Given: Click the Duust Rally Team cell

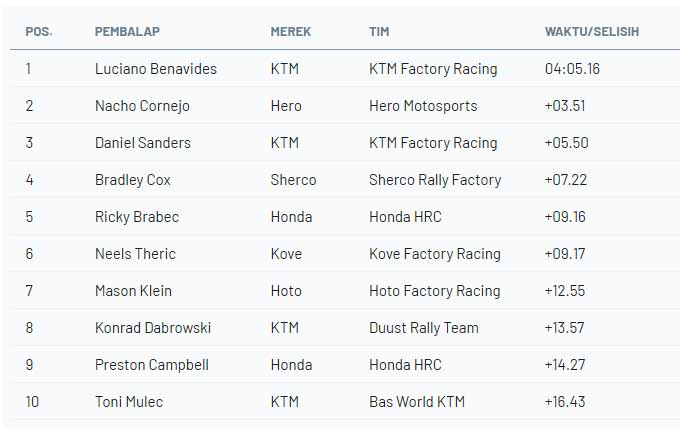Looking at the screenshot, I should [x=424, y=328].
